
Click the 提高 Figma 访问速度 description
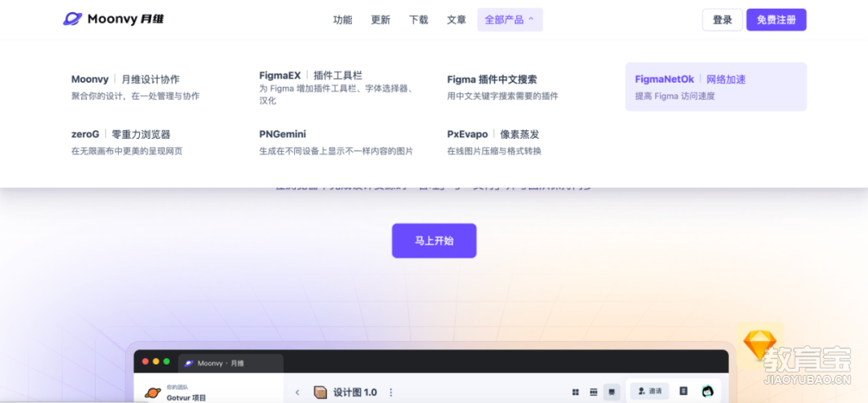pyautogui.click(x=675, y=96)
